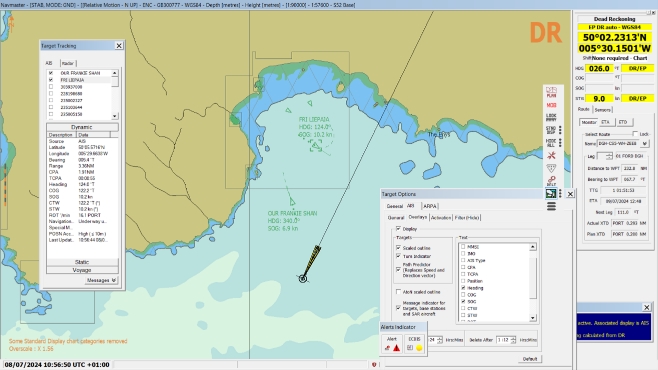Click the red alert triangle icon
The image size is (658, 370).
pyautogui.click(x=397, y=348)
